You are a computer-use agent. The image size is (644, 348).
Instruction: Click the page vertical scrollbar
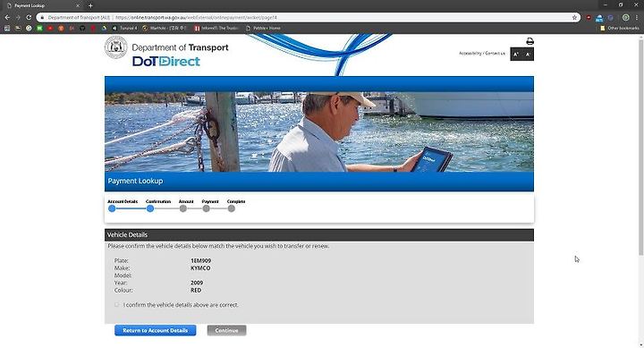[640, 146]
